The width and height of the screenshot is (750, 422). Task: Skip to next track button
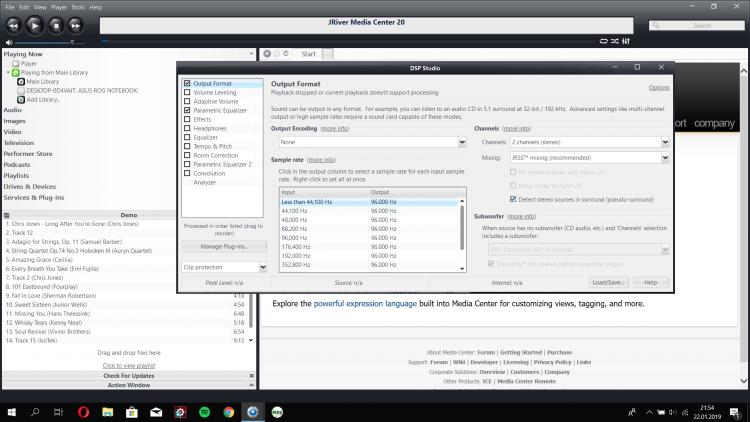tap(78, 25)
